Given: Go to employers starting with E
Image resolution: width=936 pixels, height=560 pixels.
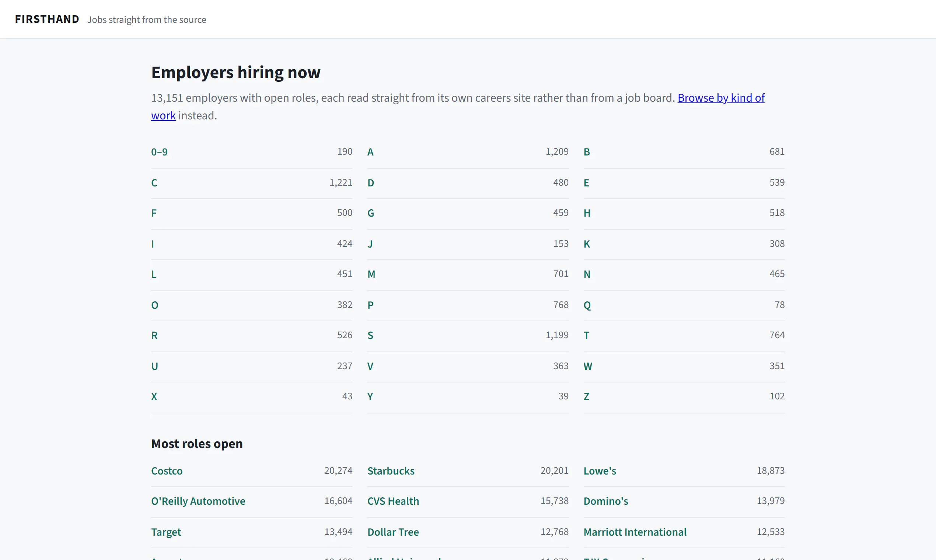Looking at the screenshot, I should (586, 183).
